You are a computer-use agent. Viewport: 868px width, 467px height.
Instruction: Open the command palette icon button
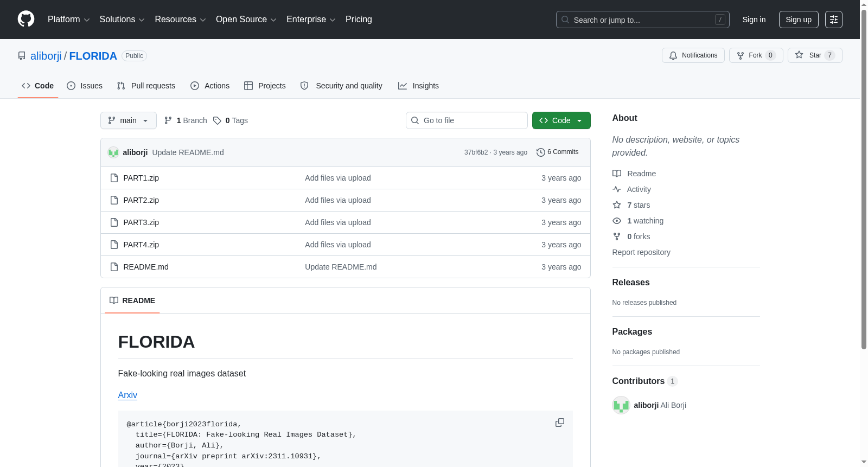[x=834, y=20]
